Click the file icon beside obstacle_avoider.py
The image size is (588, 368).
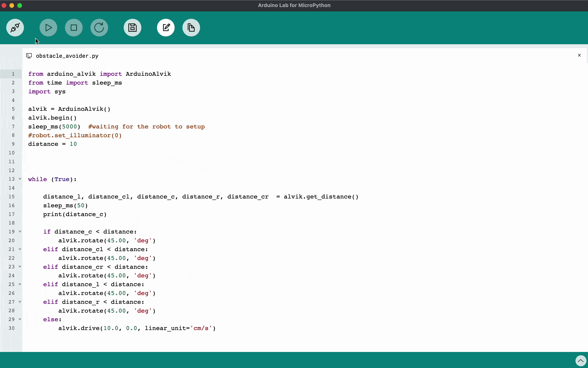click(x=29, y=55)
